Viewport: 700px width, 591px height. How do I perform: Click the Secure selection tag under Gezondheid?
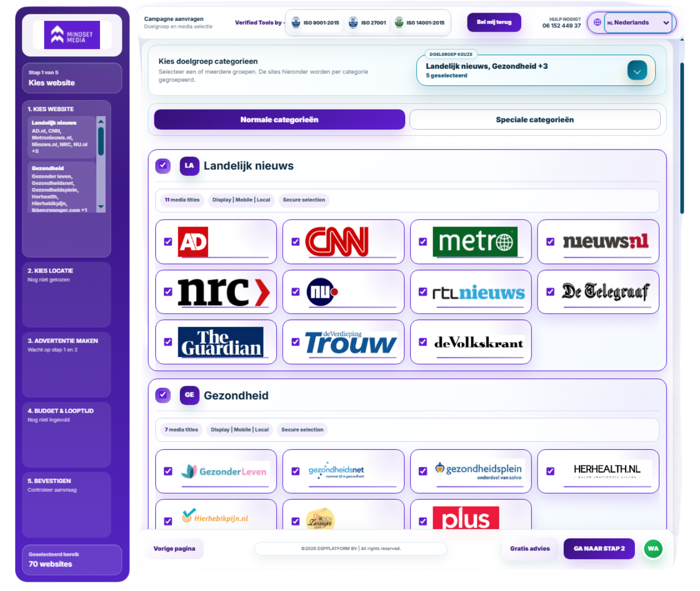tap(302, 430)
